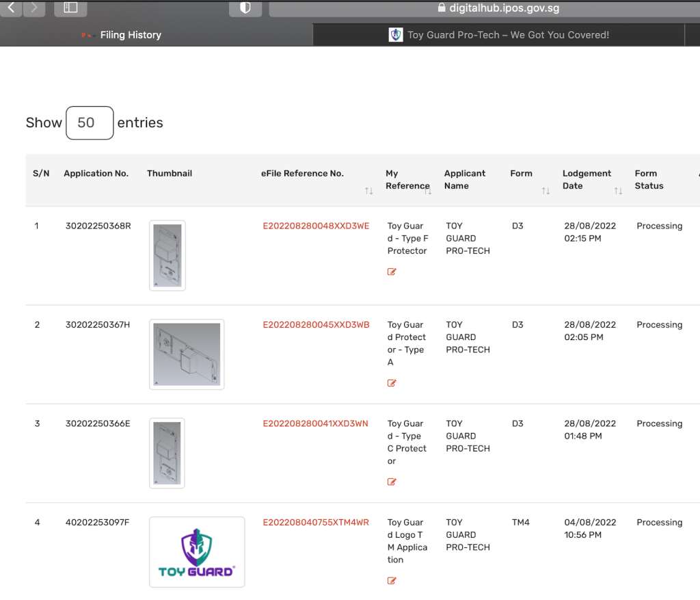The height and width of the screenshot is (600, 700).
Task: Sort table by Form column
Action: click(x=546, y=191)
